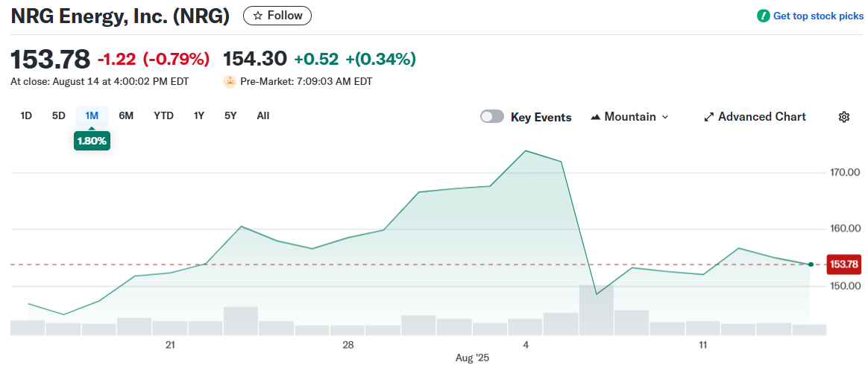
Task: Open the Advanced Chart view
Action: 755,117
